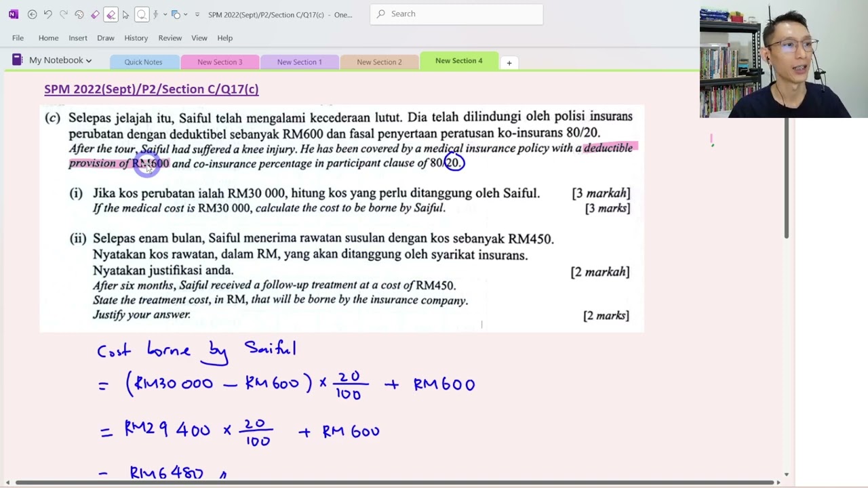Switch to the New Section 2 tab
868x488 pixels.
coord(379,62)
